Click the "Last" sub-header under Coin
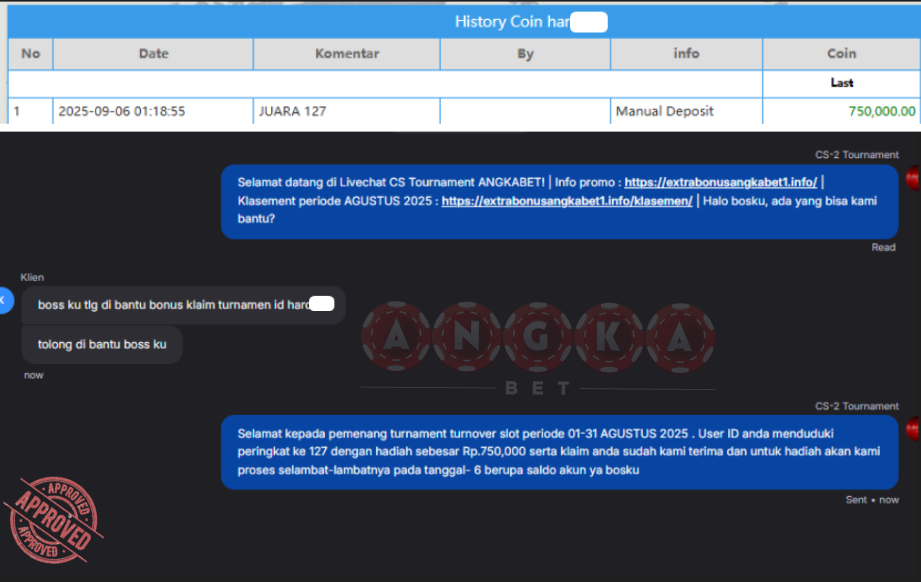Image resolution: width=921 pixels, height=582 pixels. point(841,83)
